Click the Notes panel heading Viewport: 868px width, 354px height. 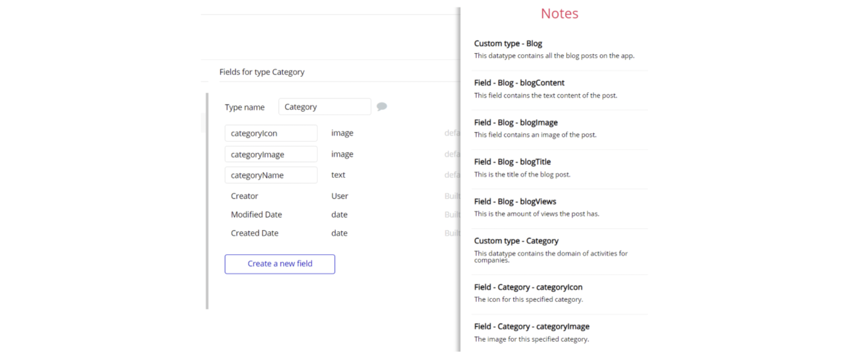coord(559,13)
